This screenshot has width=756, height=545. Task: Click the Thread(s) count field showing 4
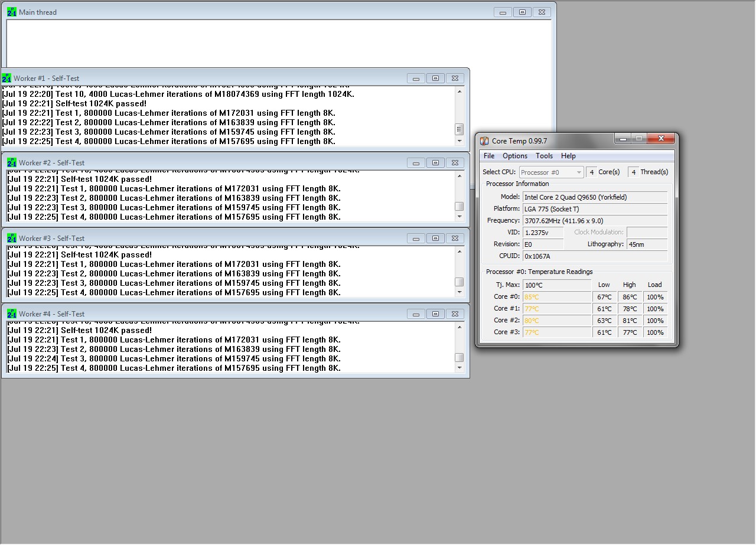coord(633,172)
